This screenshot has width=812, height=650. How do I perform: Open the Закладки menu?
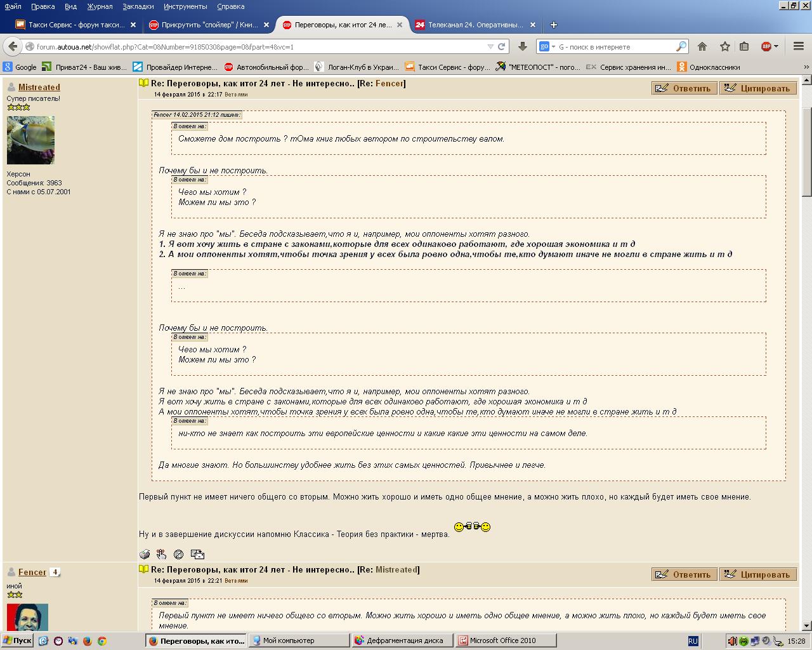click(x=138, y=6)
